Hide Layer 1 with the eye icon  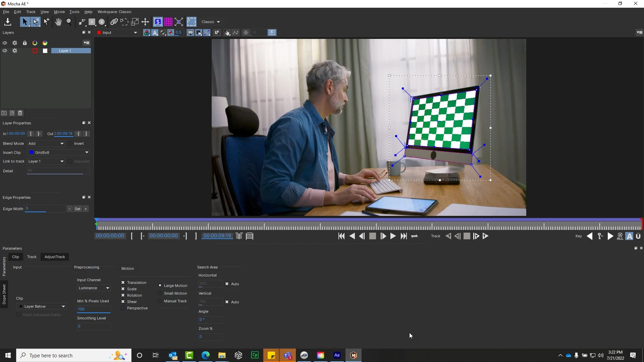[5, 51]
